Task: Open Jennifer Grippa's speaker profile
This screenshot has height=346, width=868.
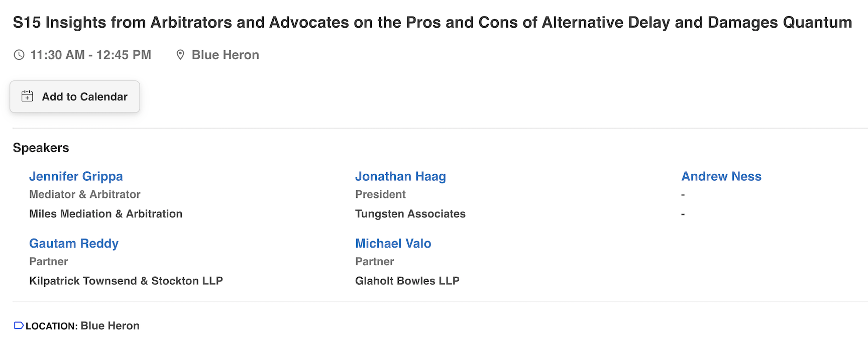Action: click(76, 176)
